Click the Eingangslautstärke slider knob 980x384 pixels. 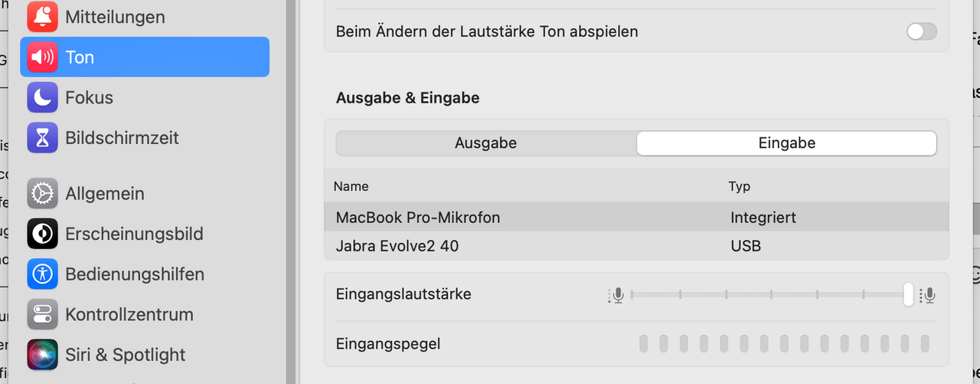[908, 294]
